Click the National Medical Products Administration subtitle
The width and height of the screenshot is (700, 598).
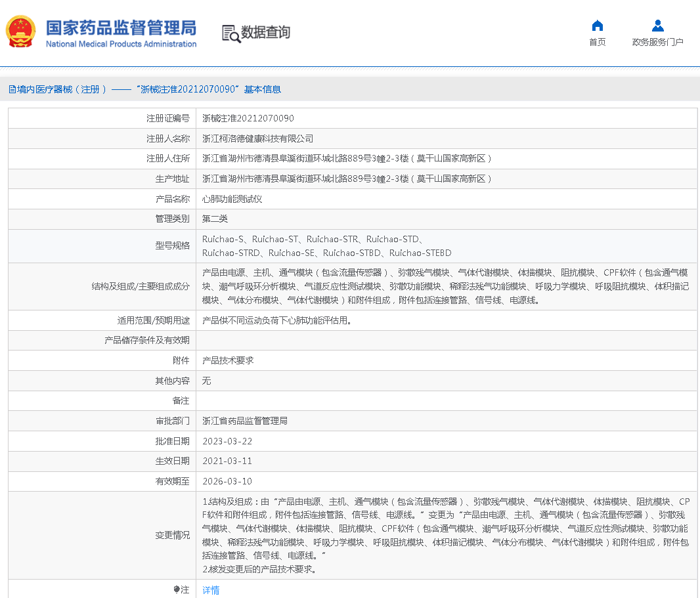[x=121, y=44]
